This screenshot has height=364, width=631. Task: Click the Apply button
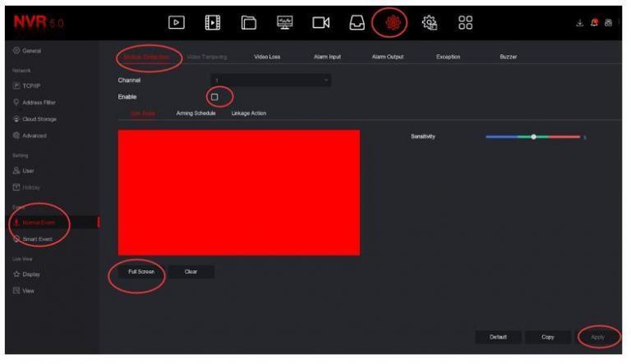[x=597, y=337]
